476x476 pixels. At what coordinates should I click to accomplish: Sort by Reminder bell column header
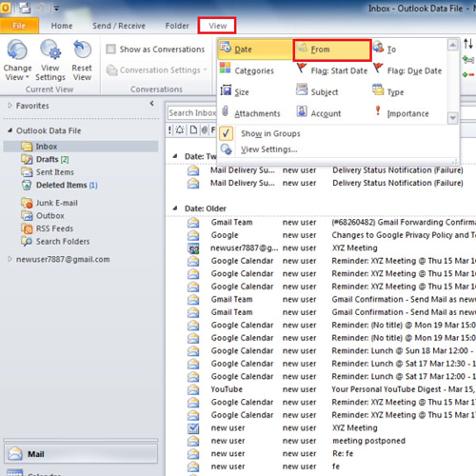[180, 129]
